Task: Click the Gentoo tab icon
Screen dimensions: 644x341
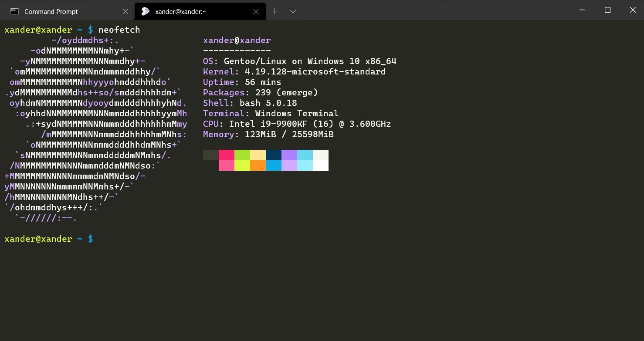Action: [x=146, y=12]
